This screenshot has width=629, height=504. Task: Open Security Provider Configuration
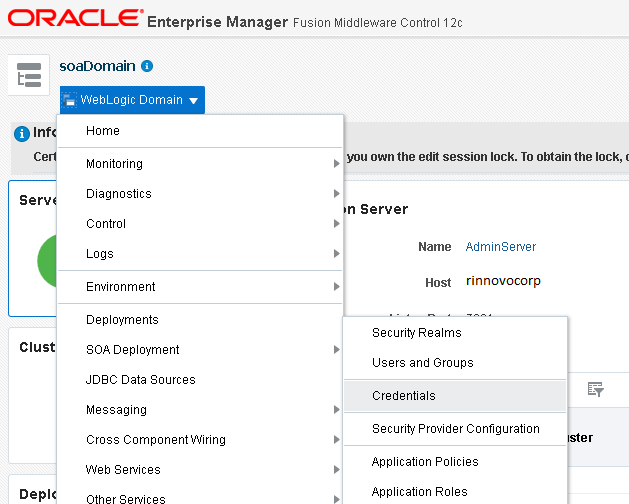(455, 429)
